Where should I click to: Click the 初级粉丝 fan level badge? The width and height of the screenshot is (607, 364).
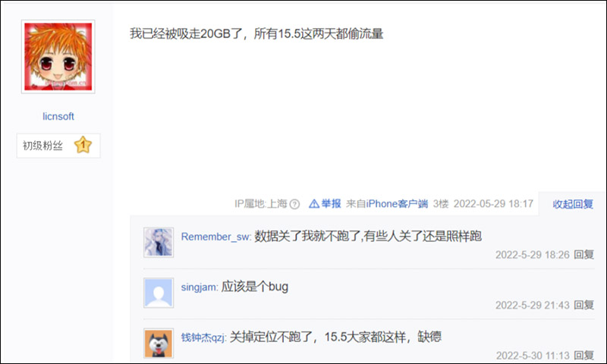coord(58,146)
